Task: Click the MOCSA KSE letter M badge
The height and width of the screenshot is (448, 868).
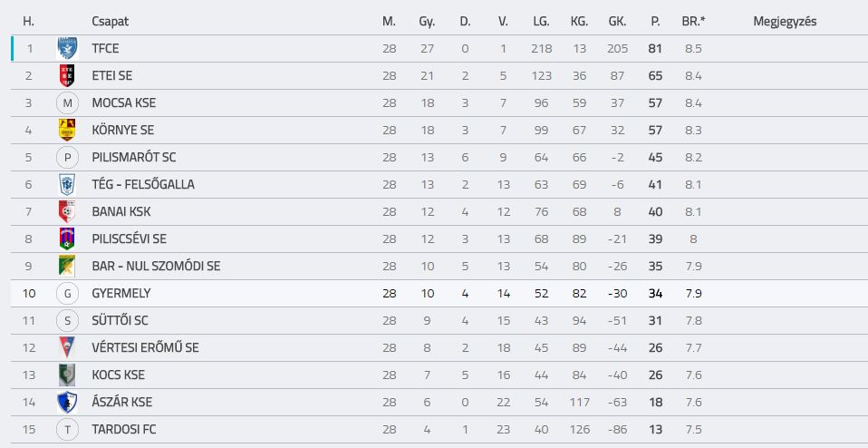Action: coord(68,103)
